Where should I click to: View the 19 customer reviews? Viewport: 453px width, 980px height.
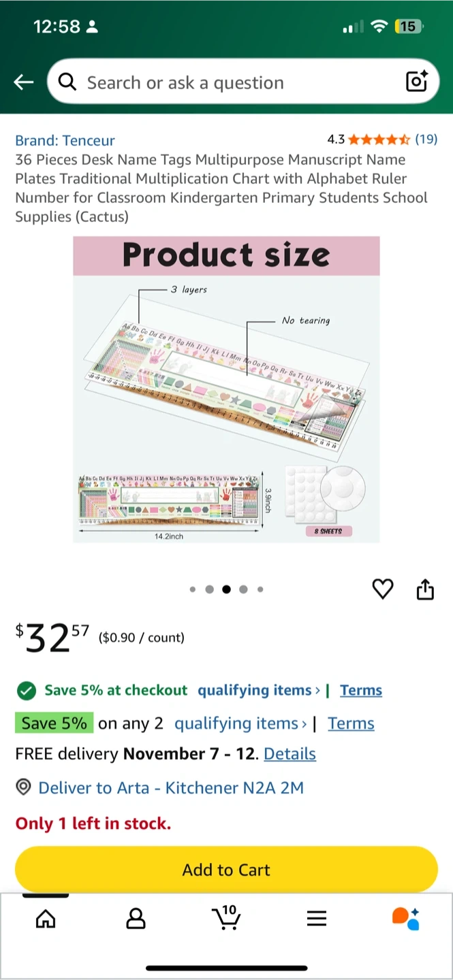(x=426, y=140)
